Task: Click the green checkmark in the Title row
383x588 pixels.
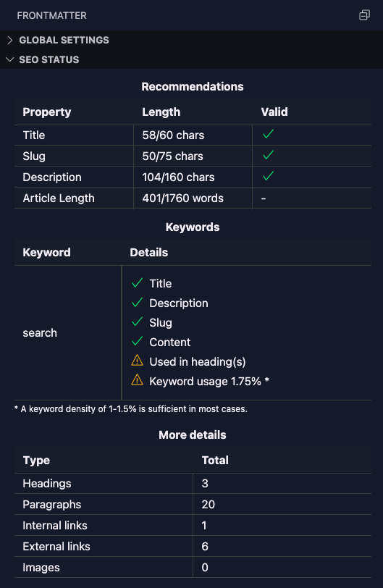Action: point(269,134)
